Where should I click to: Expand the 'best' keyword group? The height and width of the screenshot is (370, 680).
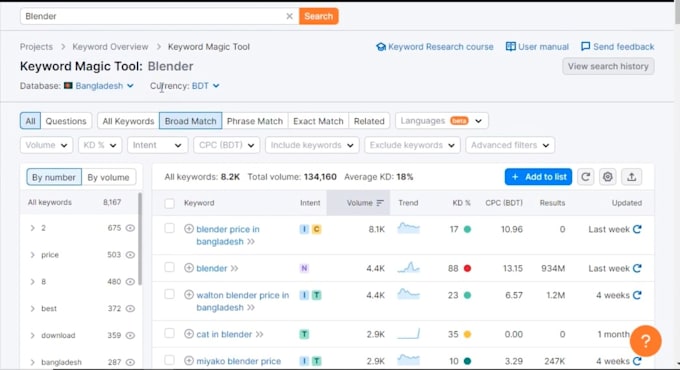coord(33,309)
